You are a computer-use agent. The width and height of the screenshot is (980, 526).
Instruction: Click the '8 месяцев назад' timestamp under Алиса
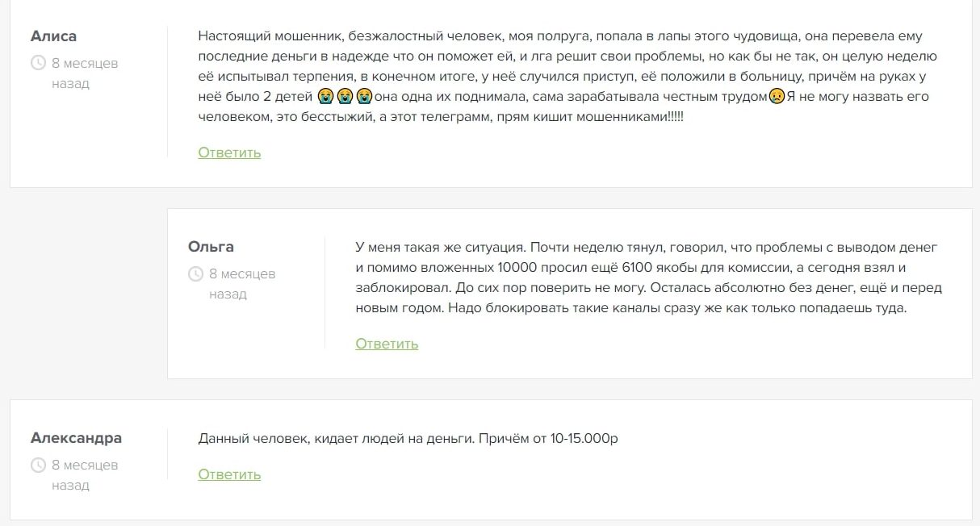click(x=85, y=73)
